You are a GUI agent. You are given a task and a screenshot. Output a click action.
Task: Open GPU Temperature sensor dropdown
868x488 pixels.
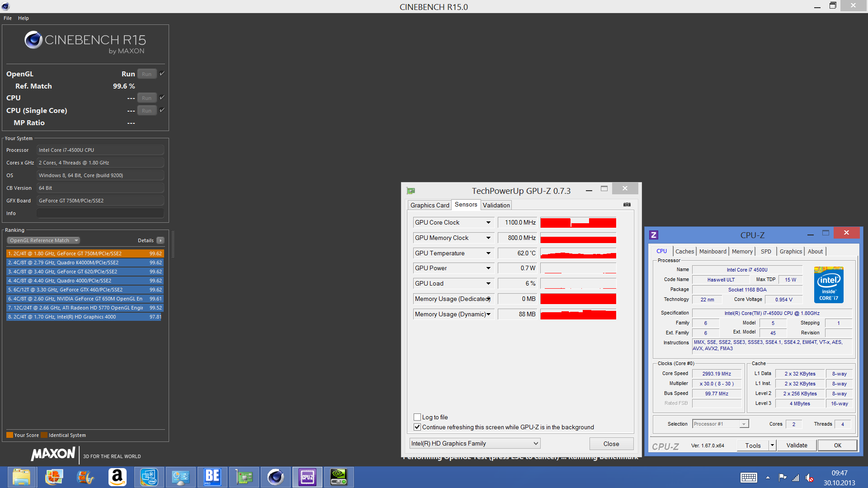tap(488, 253)
